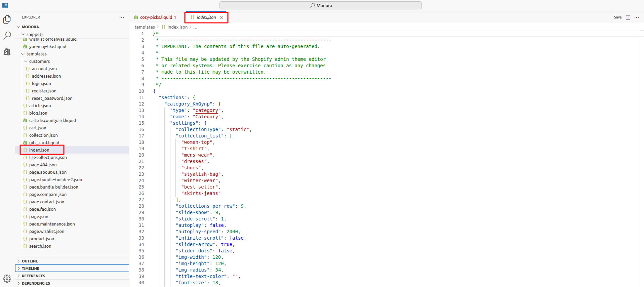
Task: Collapse the MODORA root folder
Action: tap(72, 27)
